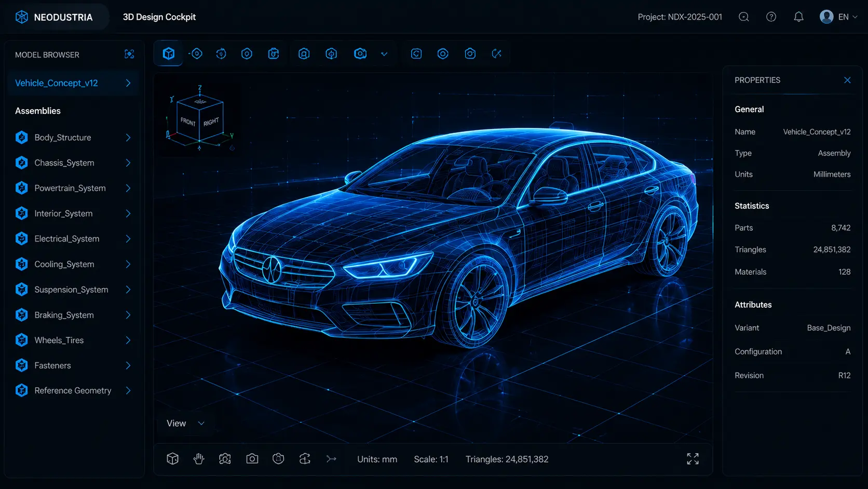868x489 pixels.
Task: Click the camera snapshot tool in the top toolbar
Action: coord(360,54)
